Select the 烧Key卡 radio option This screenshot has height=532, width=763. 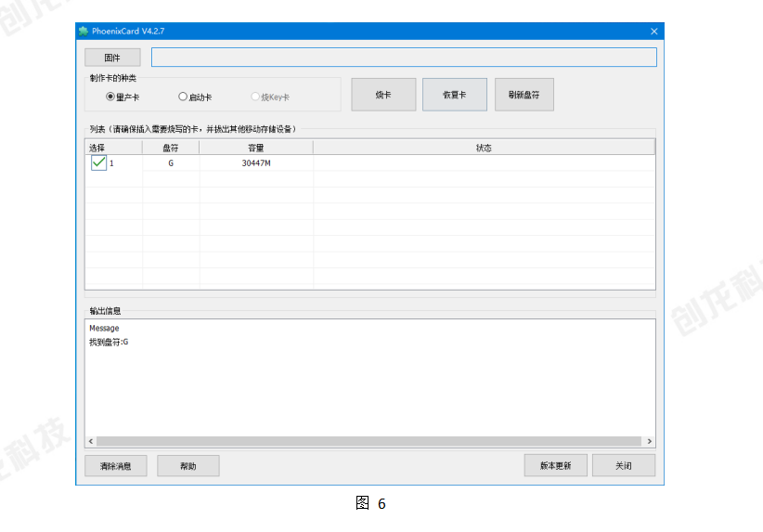click(x=270, y=97)
